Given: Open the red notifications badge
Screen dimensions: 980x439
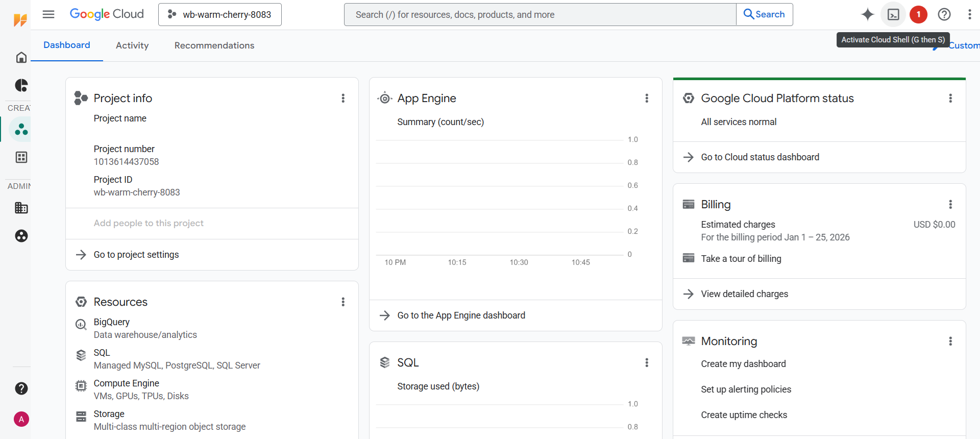Looking at the screenshot, I should (918, 14).
